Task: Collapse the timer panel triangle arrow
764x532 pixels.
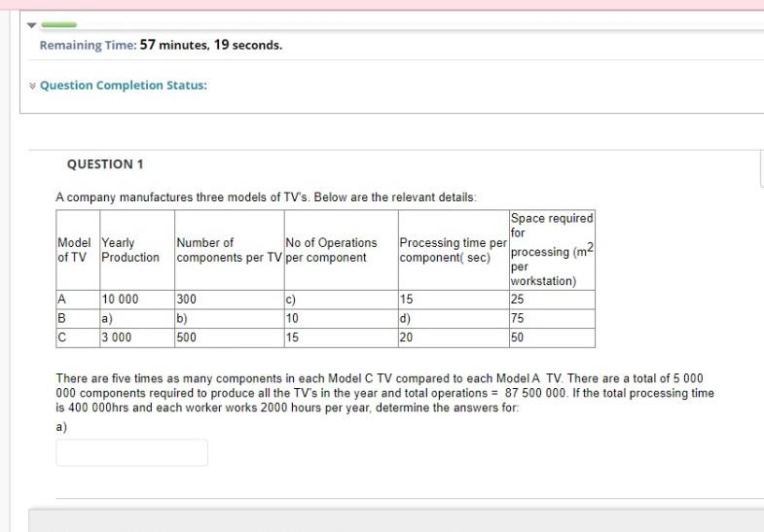Action: pyautogui.click(x=32, y=25)
